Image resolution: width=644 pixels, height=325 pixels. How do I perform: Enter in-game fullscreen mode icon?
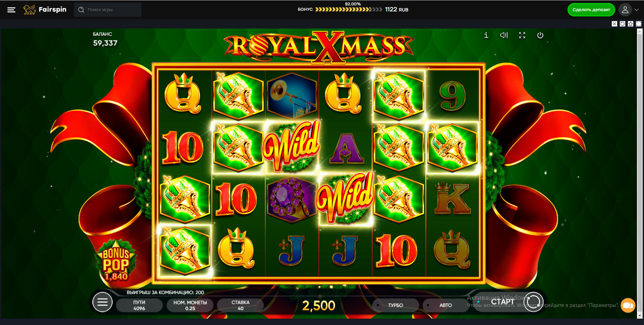click(522, 35)
